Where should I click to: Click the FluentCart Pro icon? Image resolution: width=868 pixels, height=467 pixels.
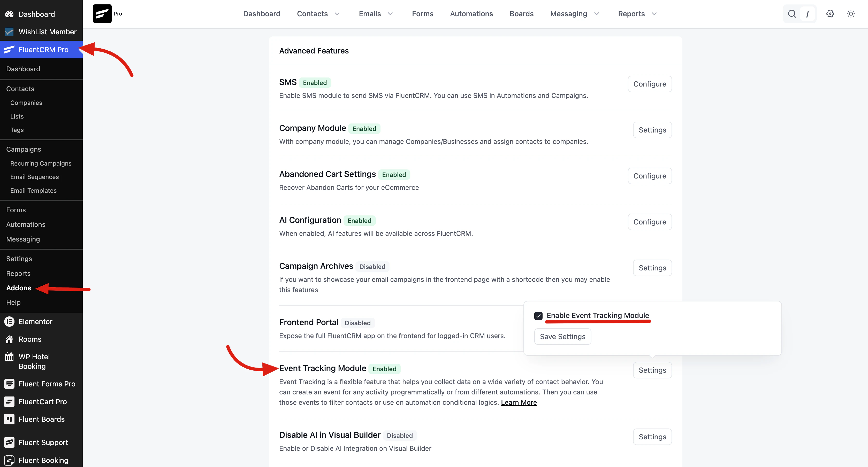pyautogui.click(x=9, y=402)
